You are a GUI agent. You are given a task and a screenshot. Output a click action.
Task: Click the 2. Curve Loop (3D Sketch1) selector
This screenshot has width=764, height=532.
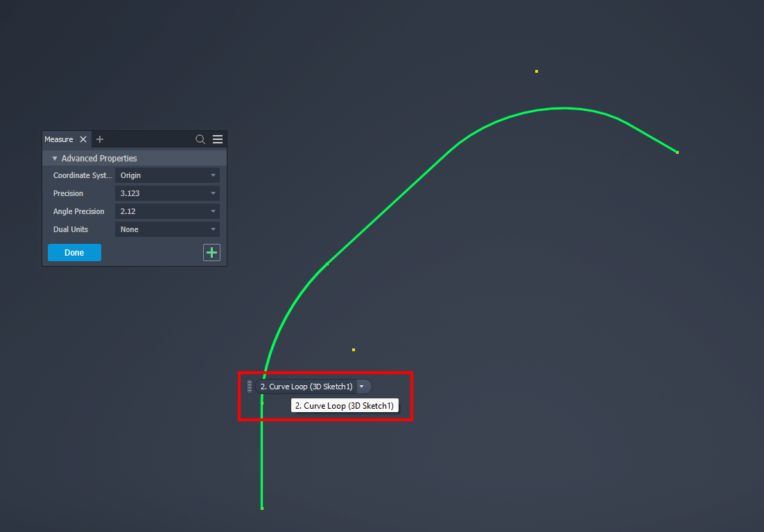306,387
